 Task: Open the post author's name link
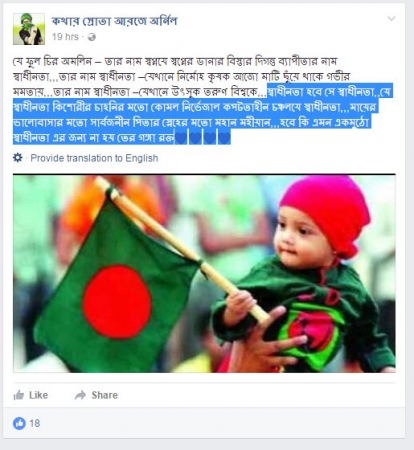pos(114,21)
